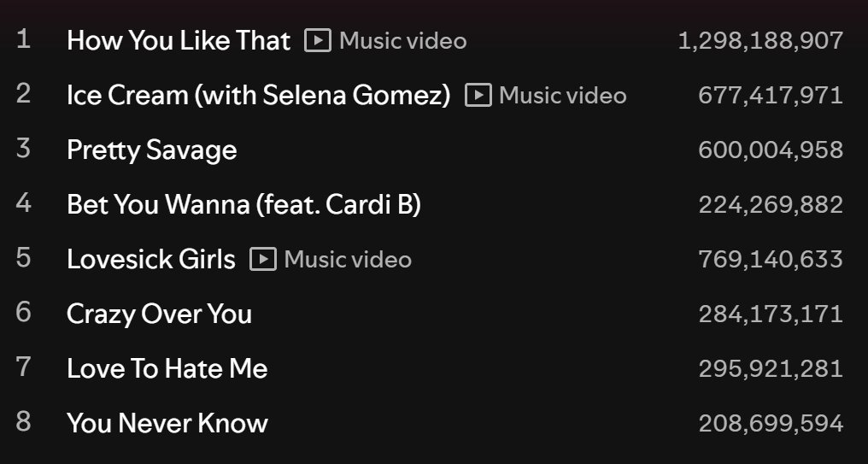Select the play count 208,699,594

tap(771, 424)
